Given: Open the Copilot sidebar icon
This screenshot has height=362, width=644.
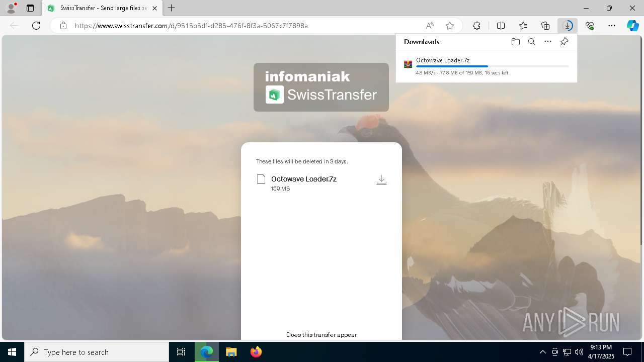Looking at the screenshot, I should [x=633, y=26].
